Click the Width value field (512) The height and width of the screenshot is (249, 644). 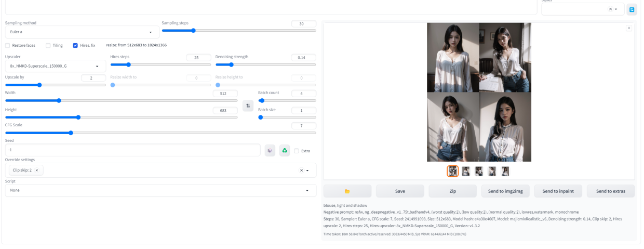[225, 94]
